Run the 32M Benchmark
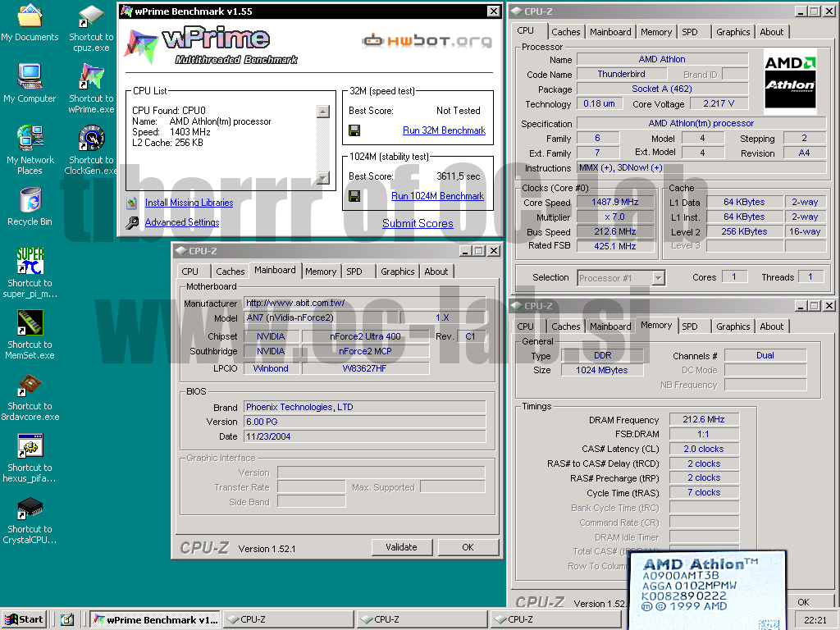The image size is (840, 630). [444, 130]
